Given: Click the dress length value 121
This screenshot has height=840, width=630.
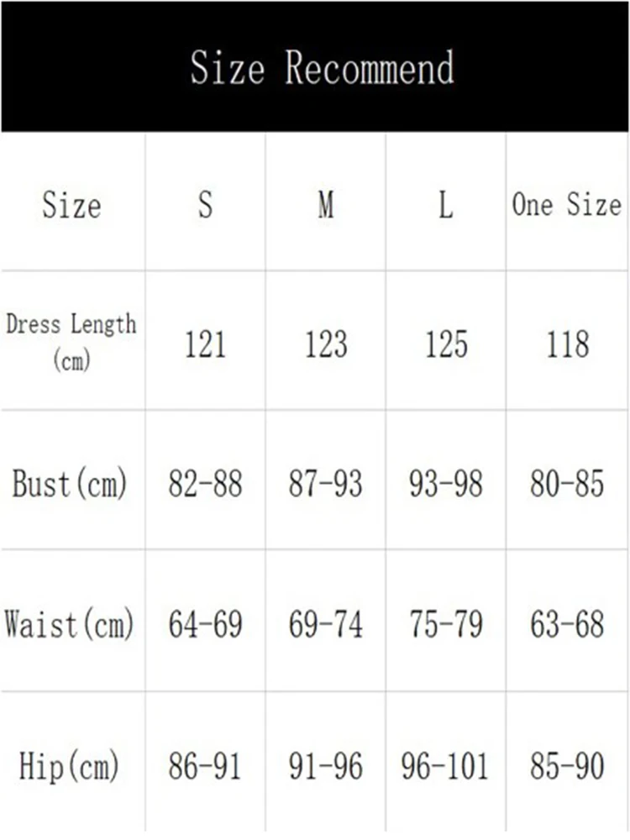Looking at the screenshot, I should [205, 344].
